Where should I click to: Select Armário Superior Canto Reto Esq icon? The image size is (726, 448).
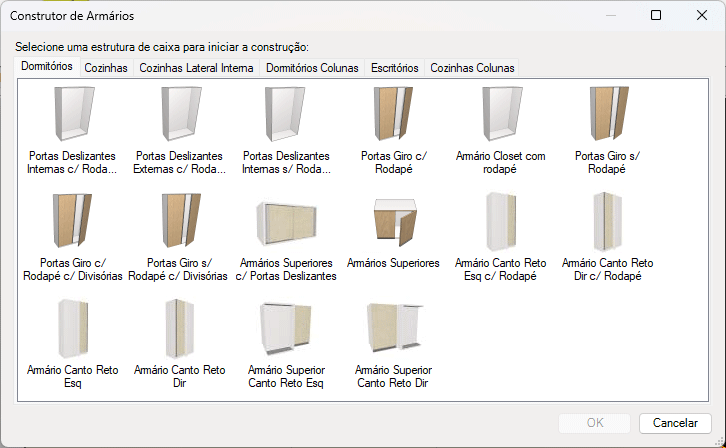point(286,330)
